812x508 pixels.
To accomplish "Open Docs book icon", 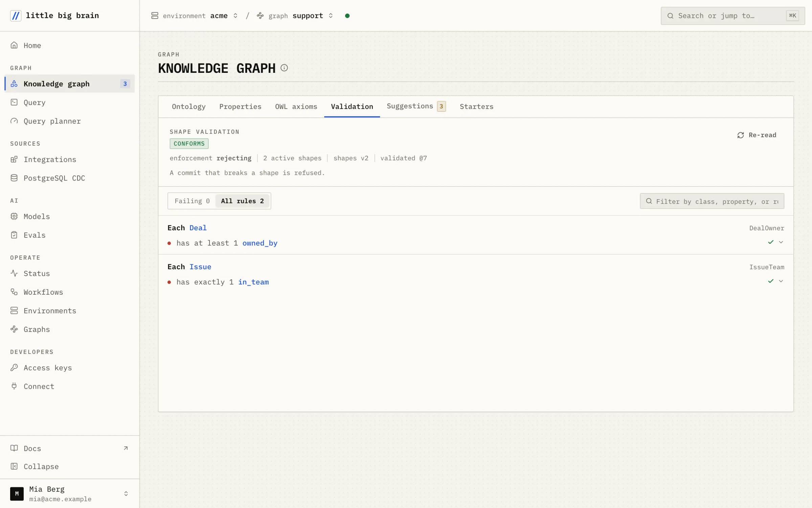I will [14, 448].
